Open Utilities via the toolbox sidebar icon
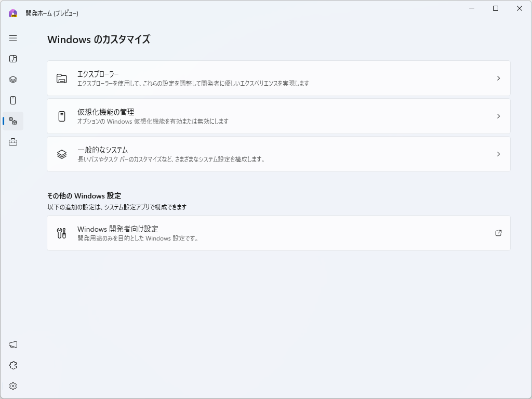The height and width of the screenshot is (399, 532). tap(12, 142)
